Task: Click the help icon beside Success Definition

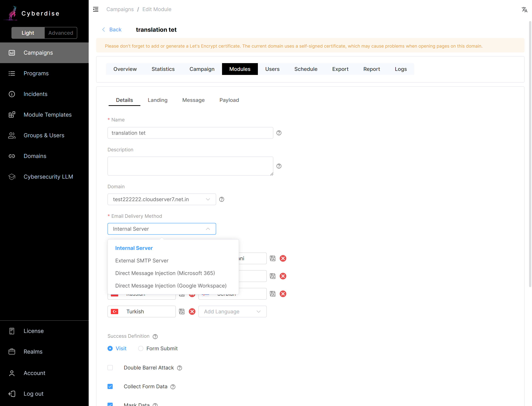Action: point(155,336)
